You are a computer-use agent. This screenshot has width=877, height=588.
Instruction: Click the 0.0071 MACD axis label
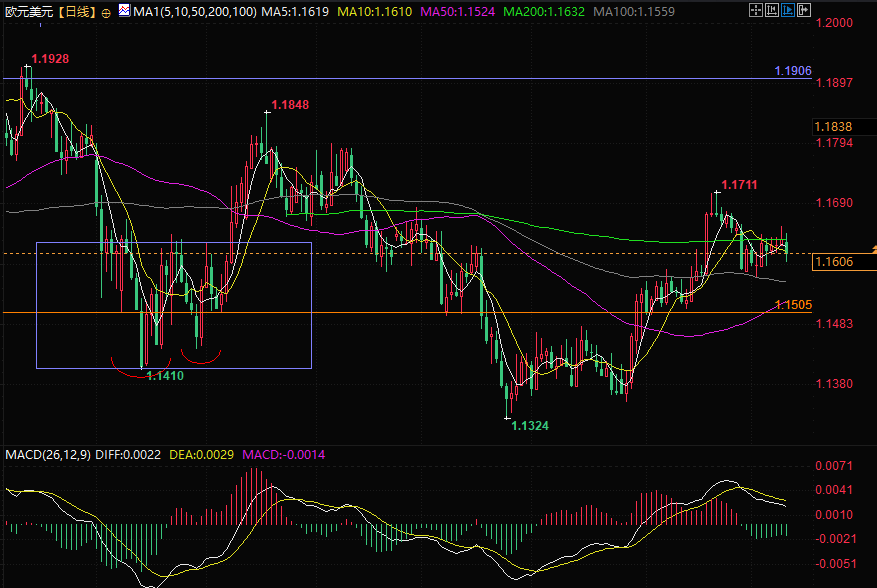[x=834, y=465]
